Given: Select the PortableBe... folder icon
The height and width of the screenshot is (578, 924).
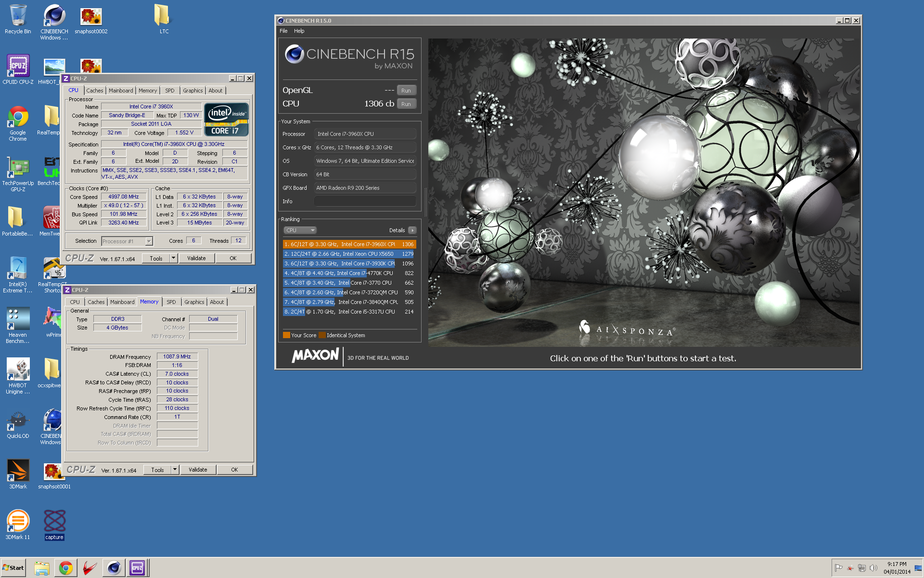Looking at the screenshot, I should click(x=17, y=222).
